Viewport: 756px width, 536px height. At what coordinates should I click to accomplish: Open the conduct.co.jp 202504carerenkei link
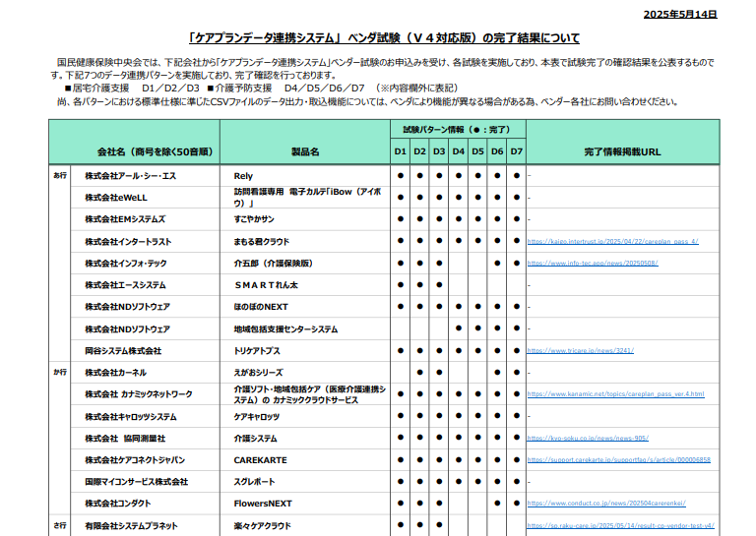(606, 504)
